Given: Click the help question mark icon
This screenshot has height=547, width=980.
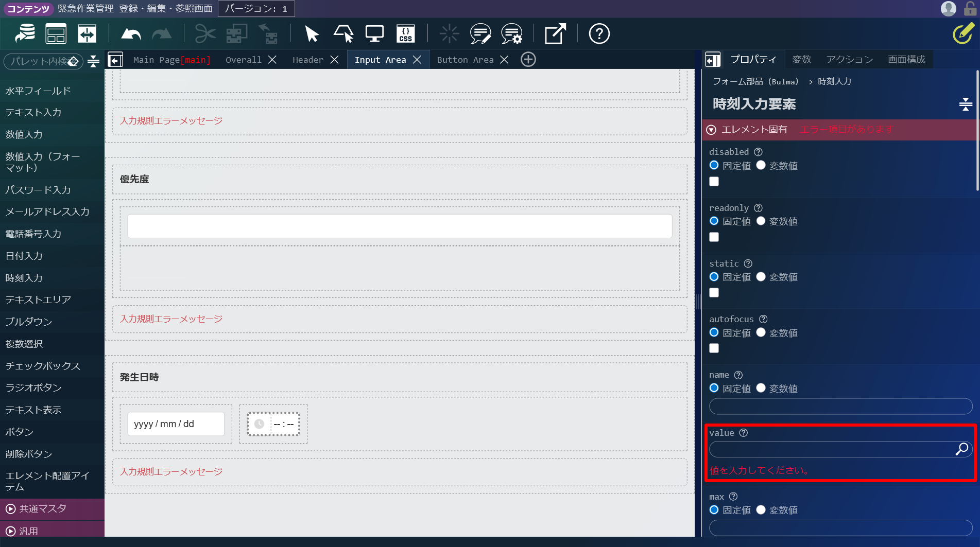Looking at the screenshot, I should 599,34.
